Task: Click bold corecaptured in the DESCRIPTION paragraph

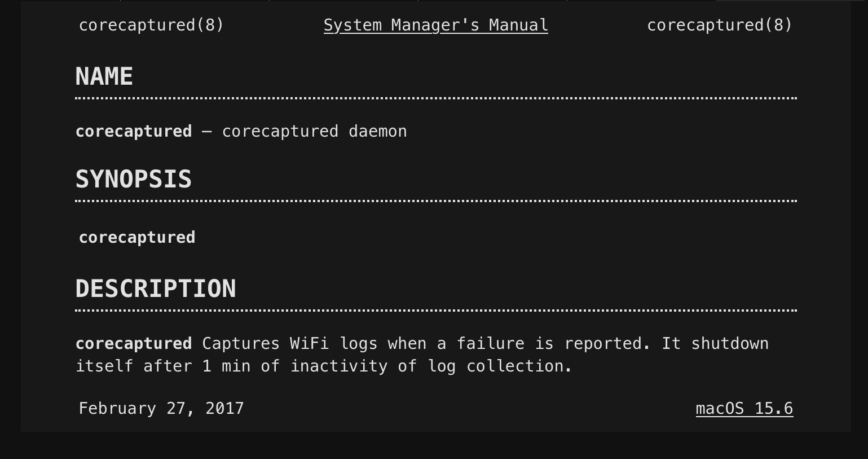Action: tap(134, 344)
